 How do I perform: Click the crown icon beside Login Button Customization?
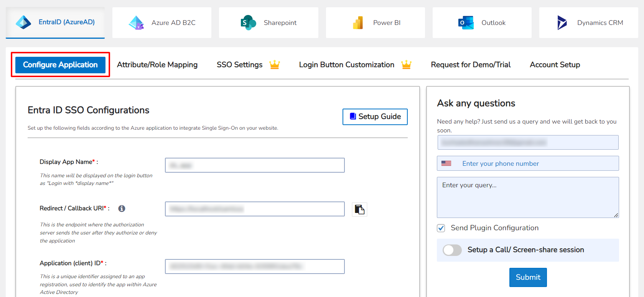coord(407,64)
